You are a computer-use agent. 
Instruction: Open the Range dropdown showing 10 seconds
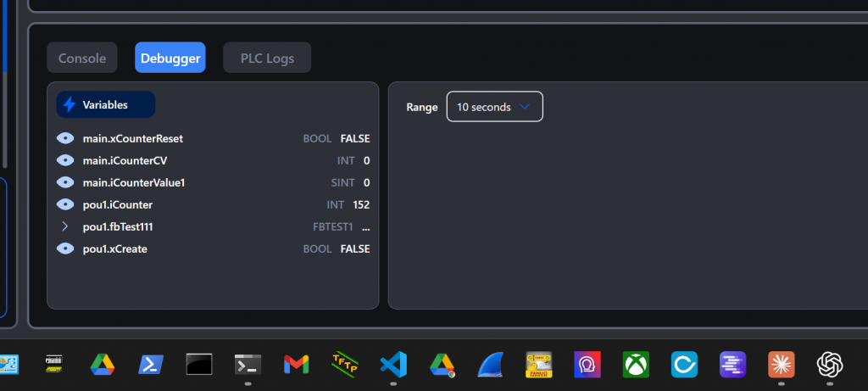494,107
